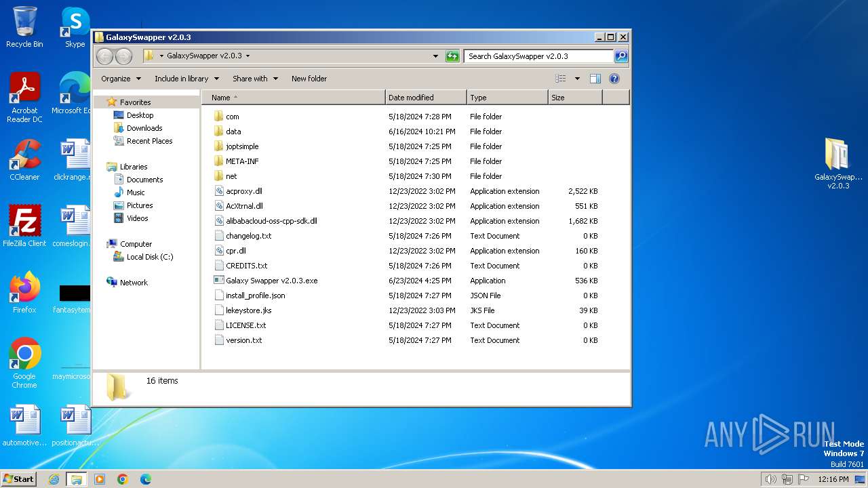Click New folder button
The height and width of the screenshot is (488, 868).
coord(309,79)
